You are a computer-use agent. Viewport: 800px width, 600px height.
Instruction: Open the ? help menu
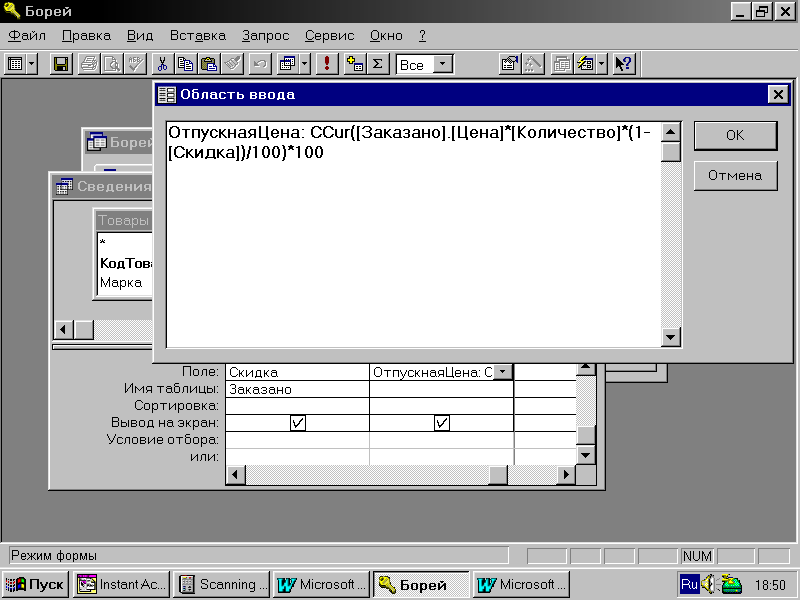point(422,36)
